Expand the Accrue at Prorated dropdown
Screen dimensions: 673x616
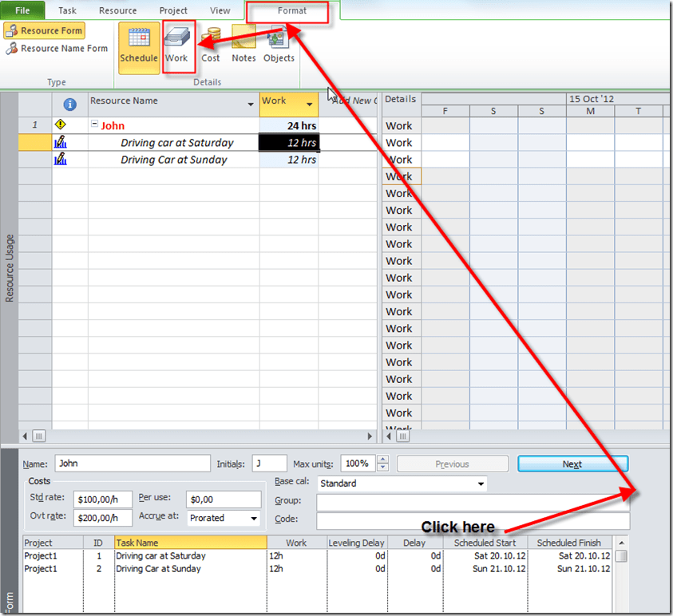(x=254, y=518)
